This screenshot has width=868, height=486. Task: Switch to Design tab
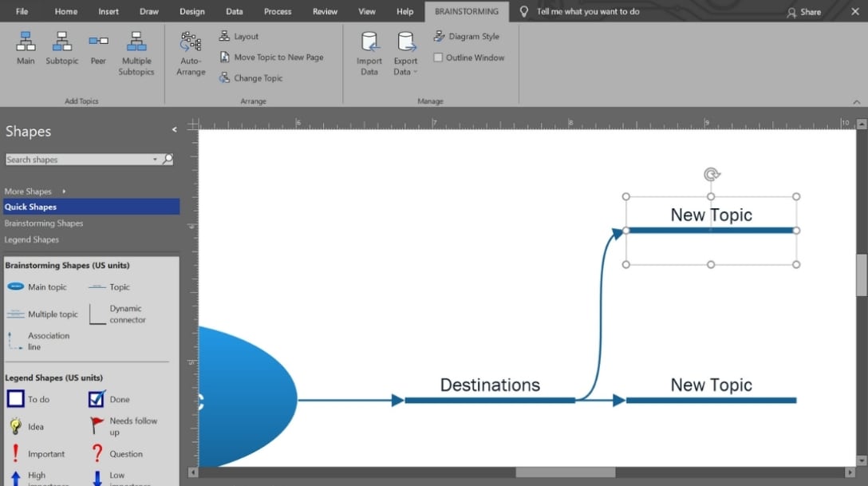[192, 11]
